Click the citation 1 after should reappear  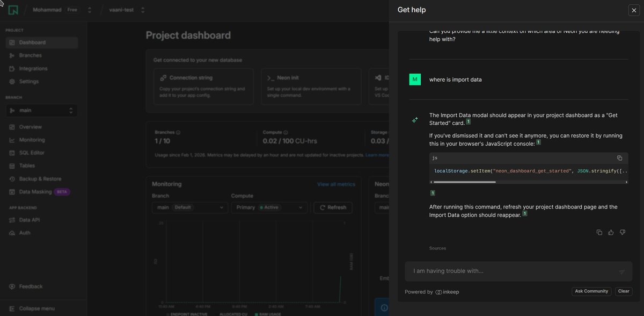pos(525,213)
